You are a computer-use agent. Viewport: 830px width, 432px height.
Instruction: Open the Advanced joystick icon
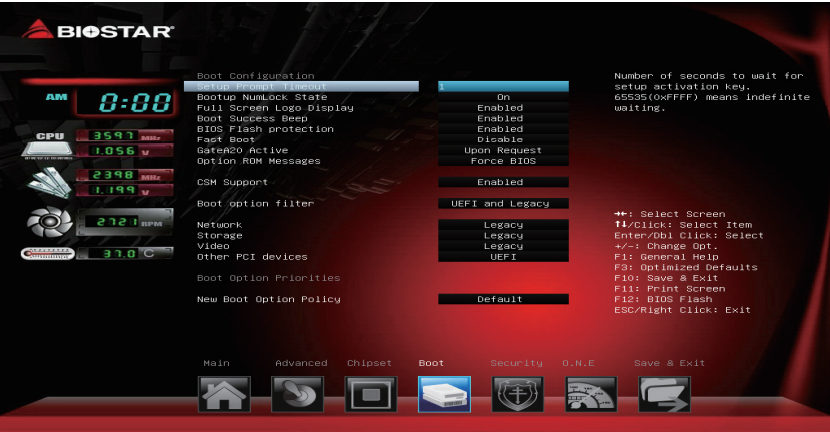pyautogui.click(x=297, y=394)
